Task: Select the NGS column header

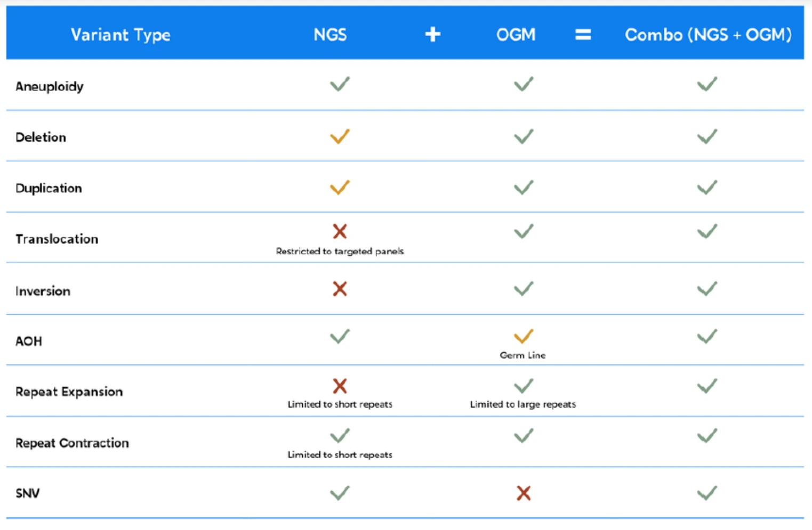Action: tap(330, 35)
